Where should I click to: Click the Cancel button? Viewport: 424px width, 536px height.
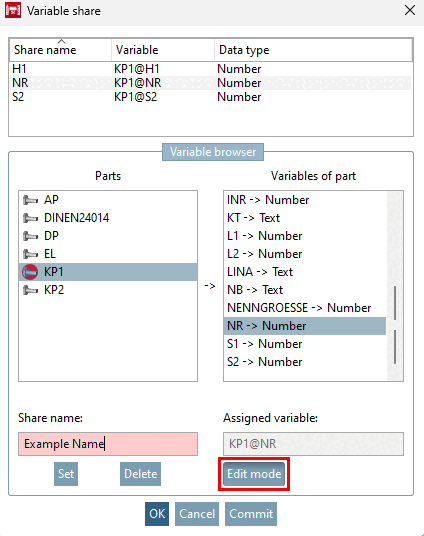(x=197, y=514)
